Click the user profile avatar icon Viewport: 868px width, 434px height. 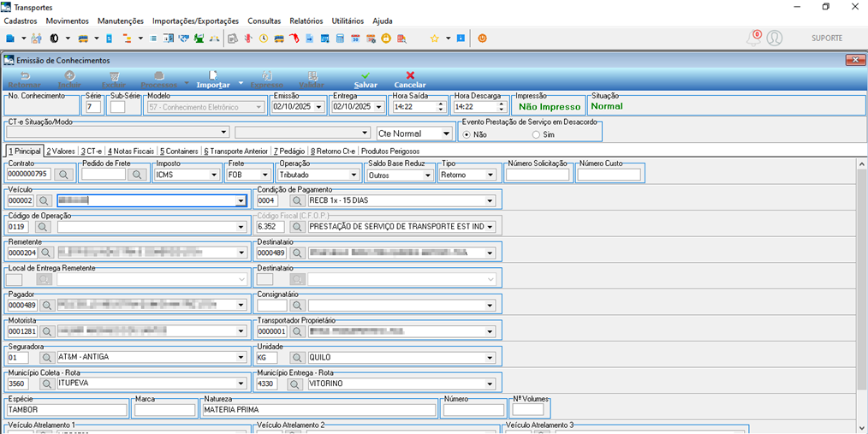(x=775, y=38)
